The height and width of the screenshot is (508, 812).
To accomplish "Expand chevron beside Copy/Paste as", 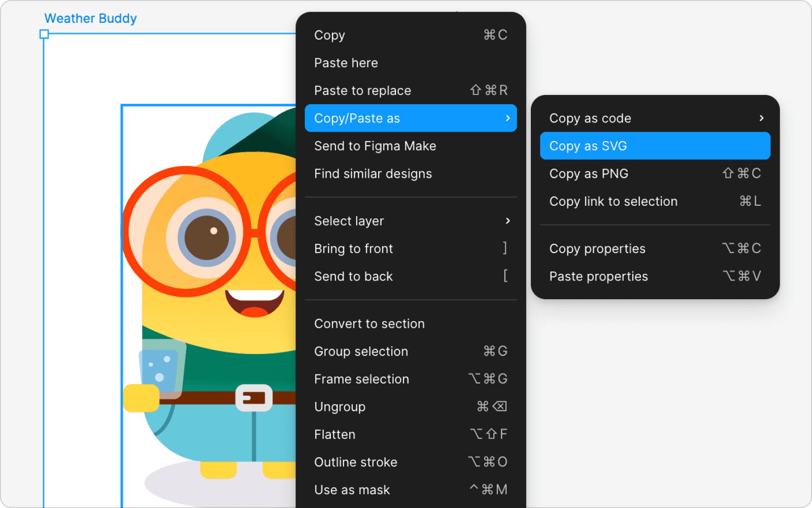I will [507, 118].
